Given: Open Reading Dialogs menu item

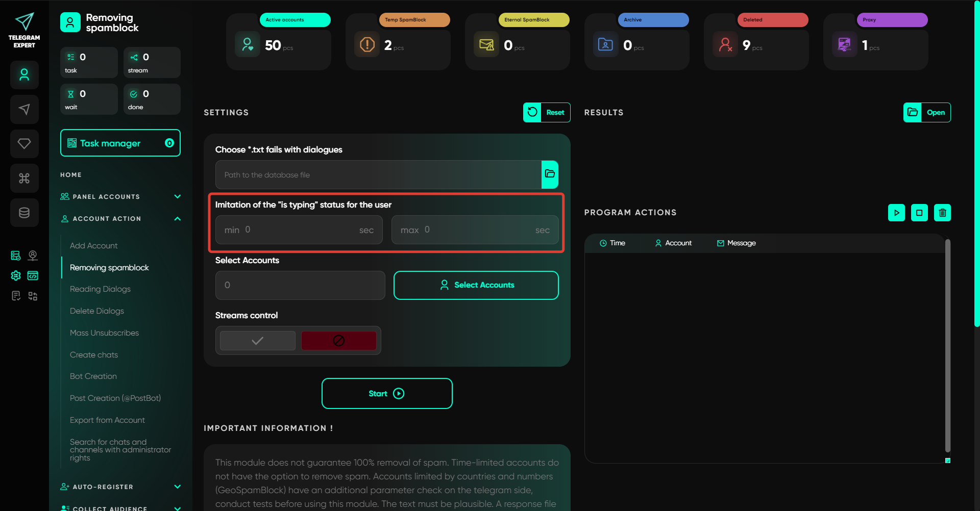Looking at the screenshot, I should pos(100,289).
